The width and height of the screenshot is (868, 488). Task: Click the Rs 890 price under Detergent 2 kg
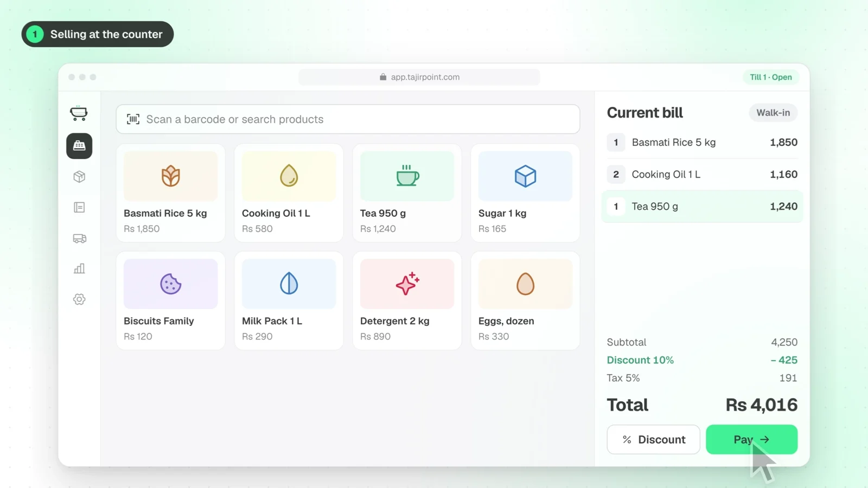375,336
